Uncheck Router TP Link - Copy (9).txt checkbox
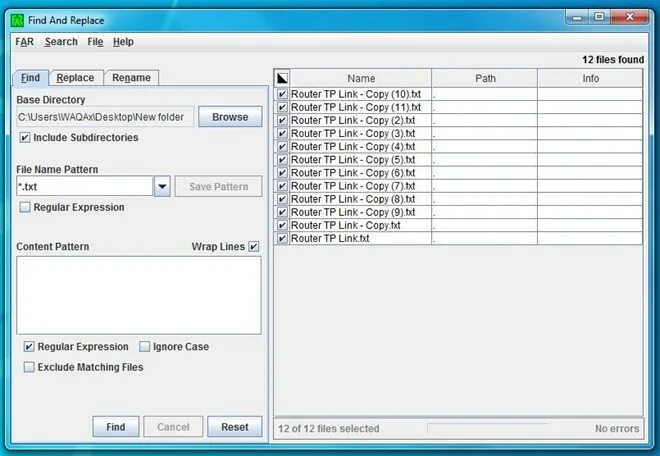Image resolution: width=660 pixels, height=456 pixels. pos(282,212)
